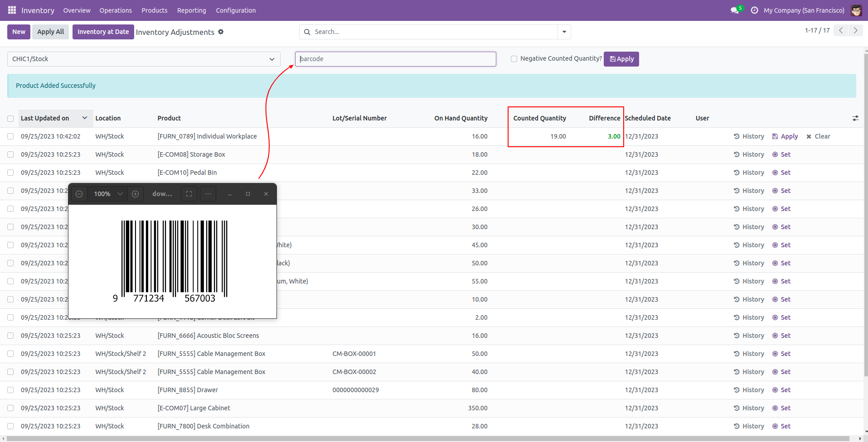Open more options ellipsis in barcode viewer
Image resolution: width=868 pixels, height=442 pixels.
coord(208,194)
